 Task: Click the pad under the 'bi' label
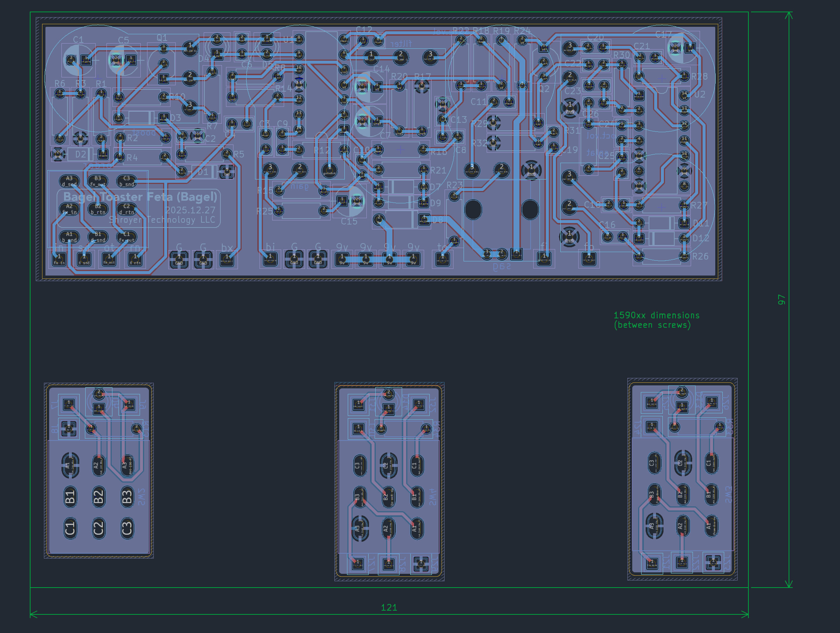click(270, 260)
